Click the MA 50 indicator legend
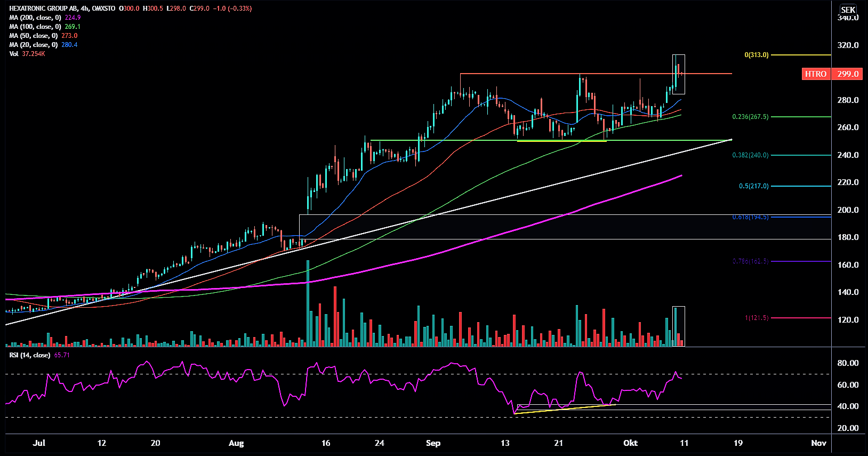 coord(33,36)
